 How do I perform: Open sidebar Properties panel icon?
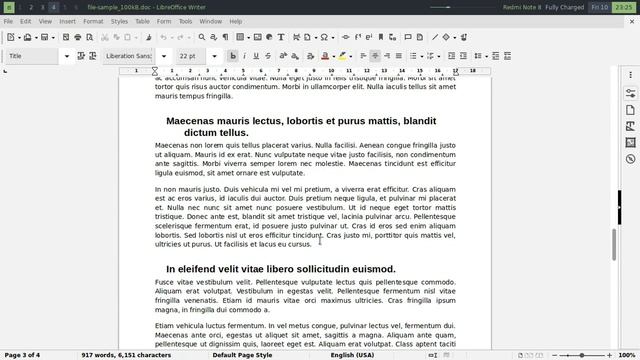630,93
